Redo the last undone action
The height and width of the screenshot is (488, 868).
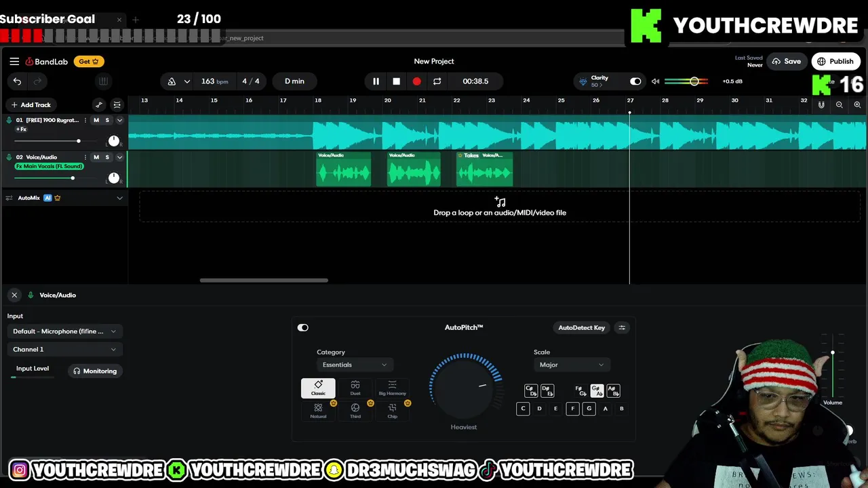tap(37, 81)
